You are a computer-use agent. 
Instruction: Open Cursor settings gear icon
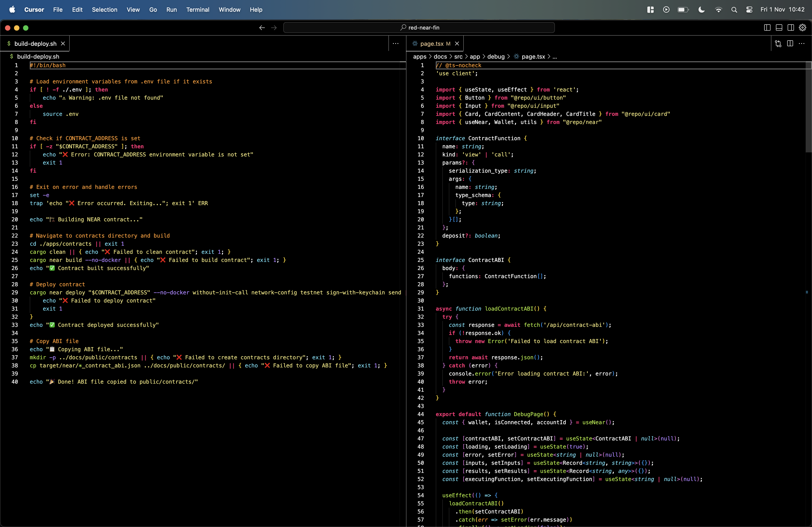pyautogui.click(x=803, y=27)
